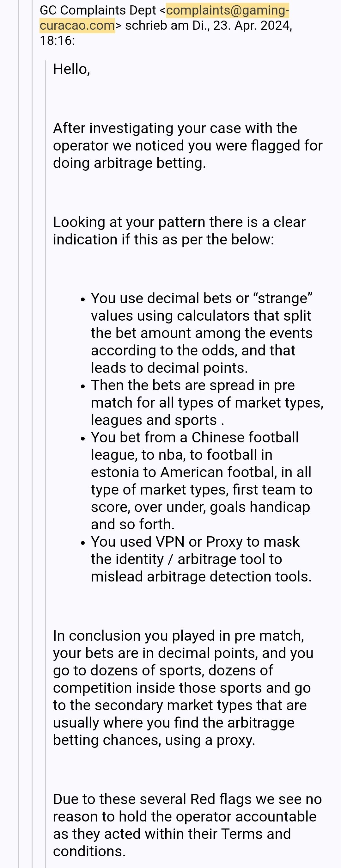
Task: Click the "Hello," greeting line
Action: 71,69
